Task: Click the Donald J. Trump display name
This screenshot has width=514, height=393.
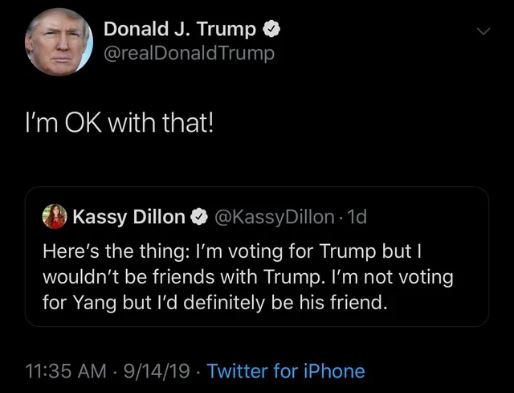Action: [180, 29]
